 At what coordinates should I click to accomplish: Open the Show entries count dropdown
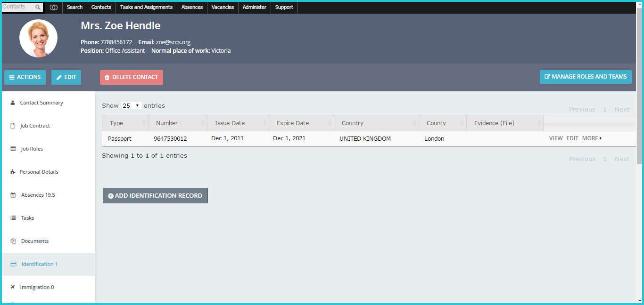(x=131, y=105)
